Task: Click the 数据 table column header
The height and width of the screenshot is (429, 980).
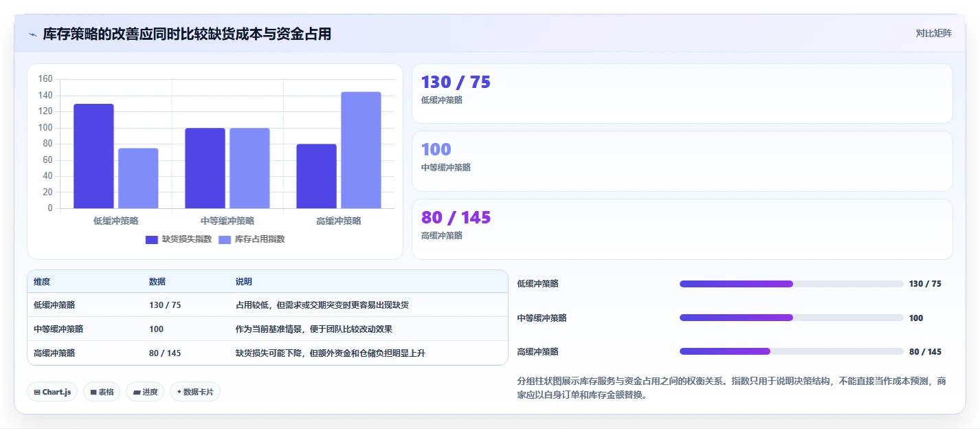Action: point(157,282)
